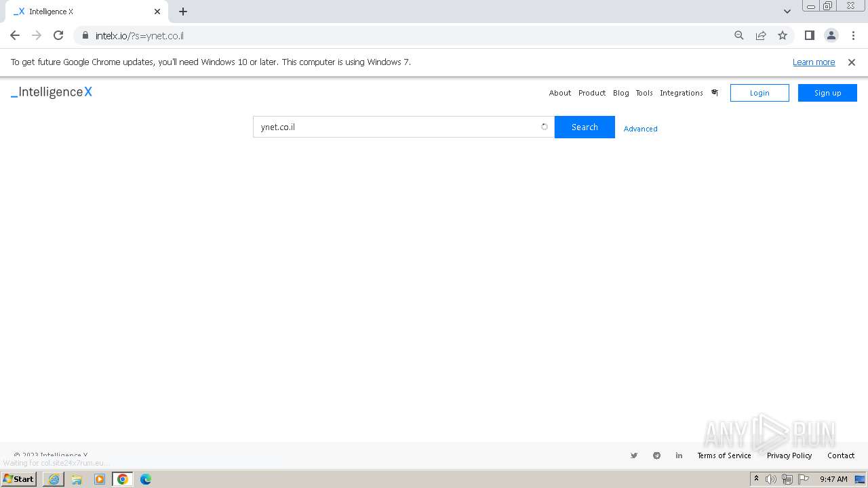
Task: Click the Intelligence X logo
Action: tap(52, 92)
